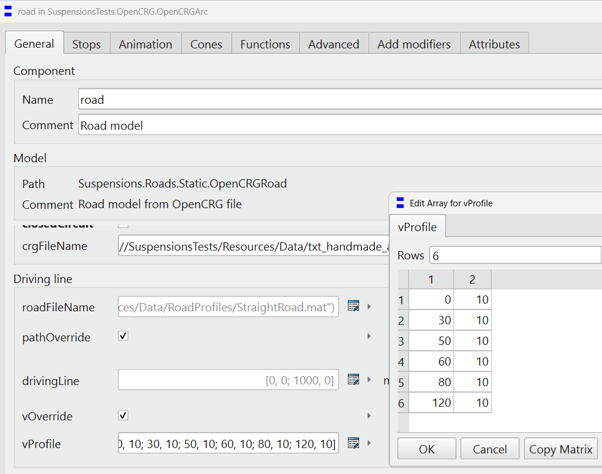
Task: Click the Rows field showing 6
Action: point(514,255)
